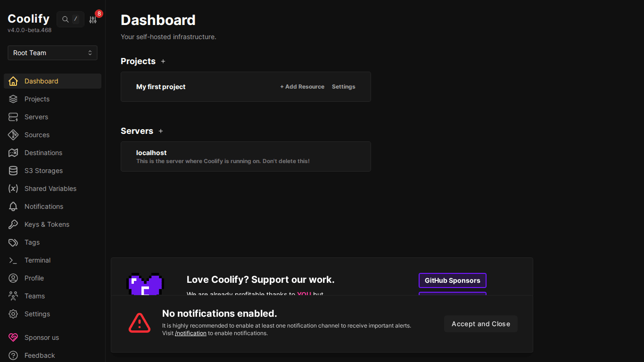
Task: Launch the Terminal
Action: pyautogui.click(x=37, y=260)
